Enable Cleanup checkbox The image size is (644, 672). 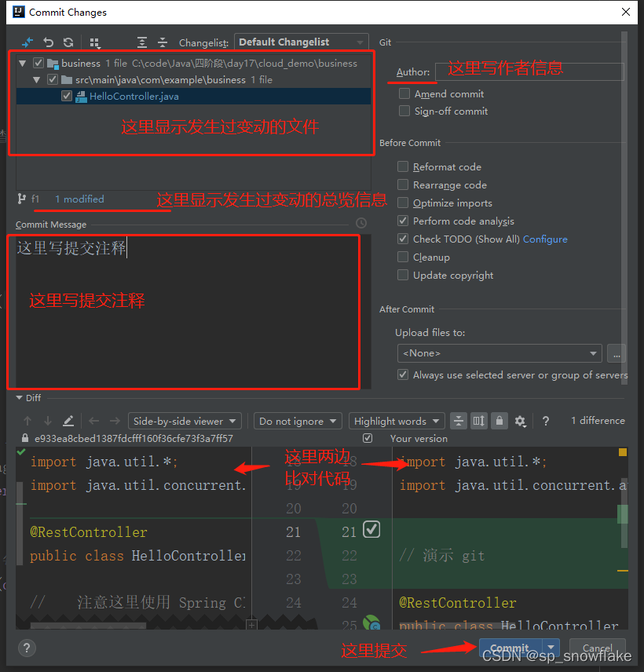(x=403, y=257)
